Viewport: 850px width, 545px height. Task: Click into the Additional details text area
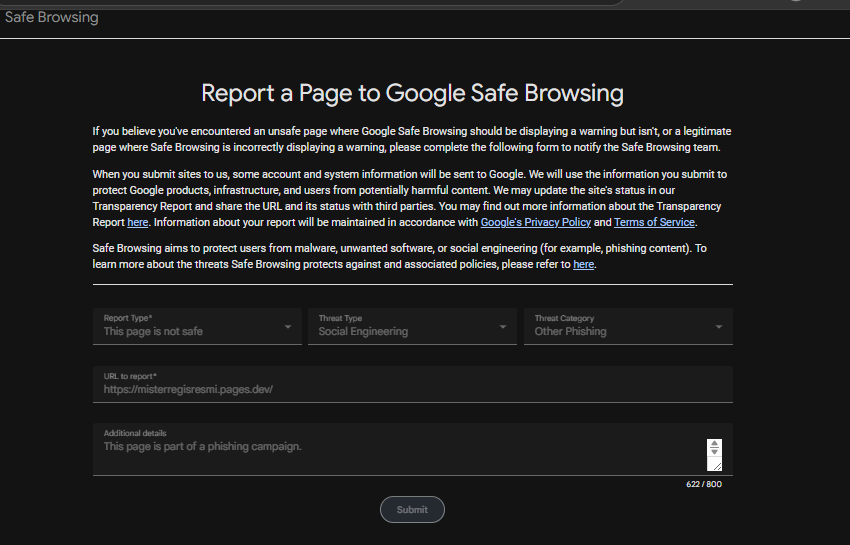pos(399,450)
